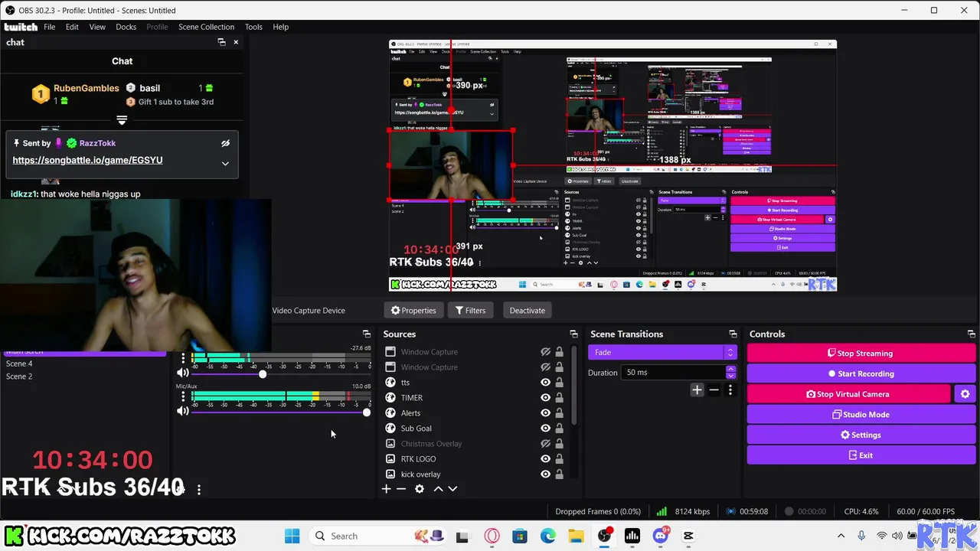This screenshot has width=980, height=551.
Task: Open the Help menu
Action: point(281,27)
